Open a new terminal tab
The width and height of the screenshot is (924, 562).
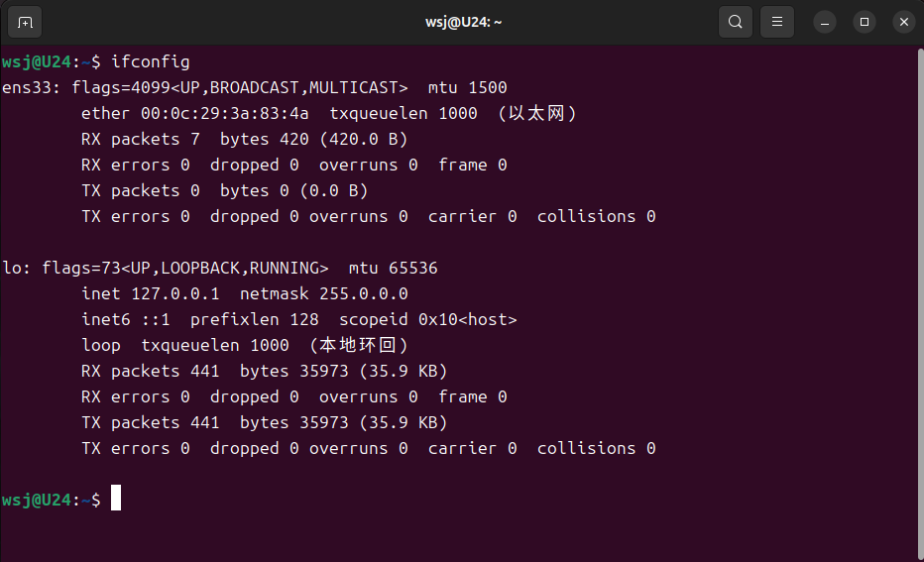click(25, 23)
